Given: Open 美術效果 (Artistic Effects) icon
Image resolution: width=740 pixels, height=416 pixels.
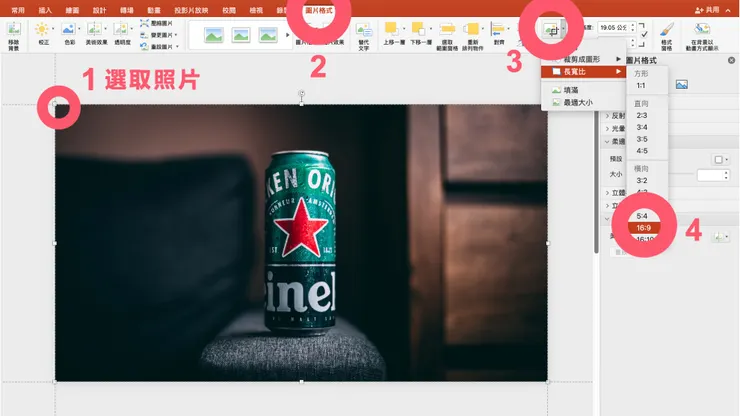Looking at the screenshot, I should (94, 30).
